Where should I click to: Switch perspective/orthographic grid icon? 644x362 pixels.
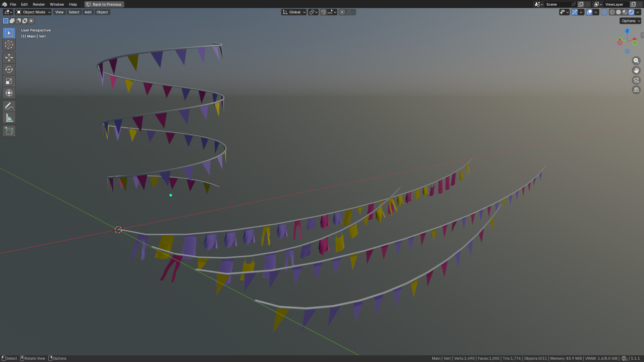pyautogui.click(x=636, y=90)
